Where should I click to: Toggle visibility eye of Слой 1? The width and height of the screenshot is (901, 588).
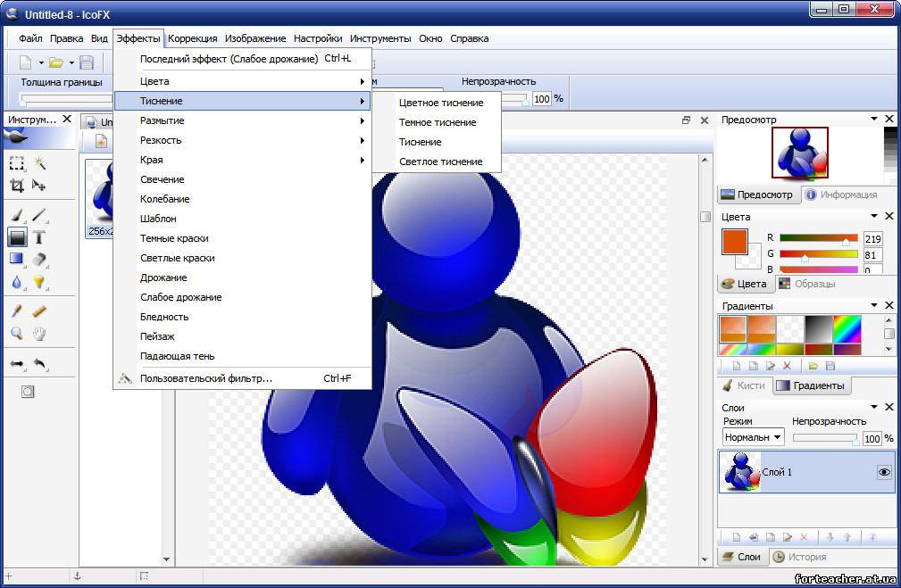click(884, 472)
